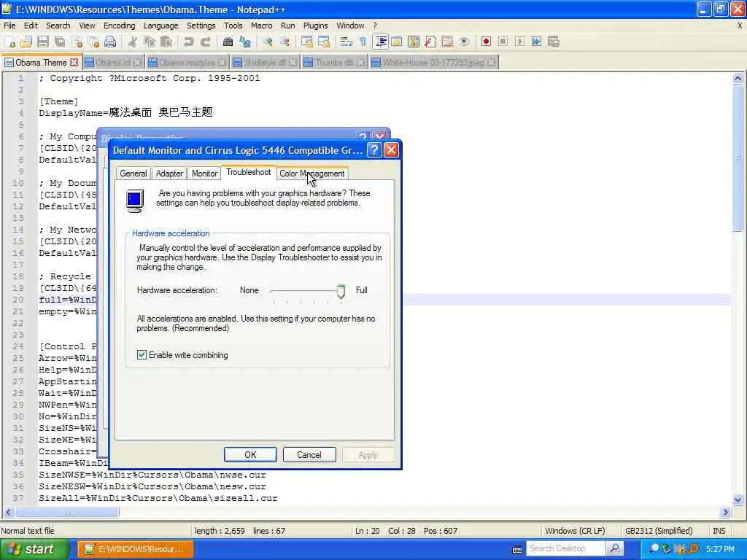Click the Notepad++ taskbar button
This screenshot has width=747, height=560.
click(x=135, y=549)
